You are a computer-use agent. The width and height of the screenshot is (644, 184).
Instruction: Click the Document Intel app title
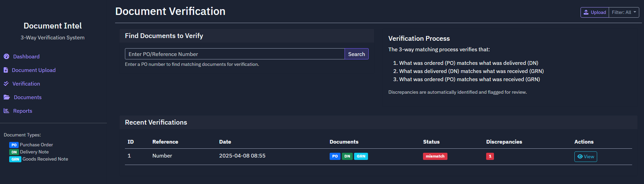53,26
